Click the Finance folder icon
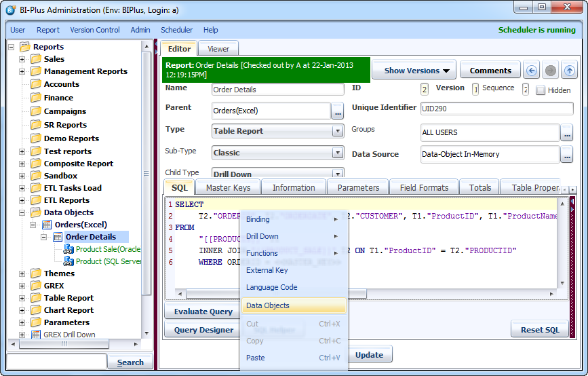Image resolution: width=588 pixels, height=376 pixels. pyautogui.click(x=36, y=98)
